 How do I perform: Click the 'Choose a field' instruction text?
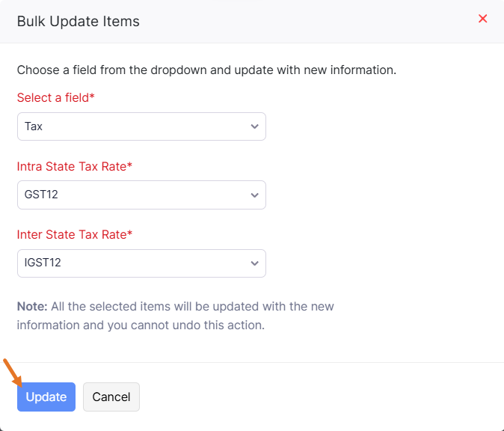[206, 70]
